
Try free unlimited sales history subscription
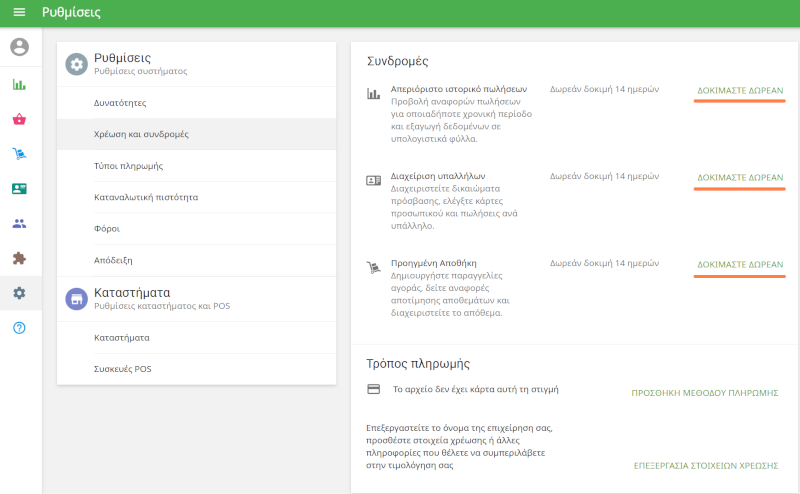[x=739, y=91]
